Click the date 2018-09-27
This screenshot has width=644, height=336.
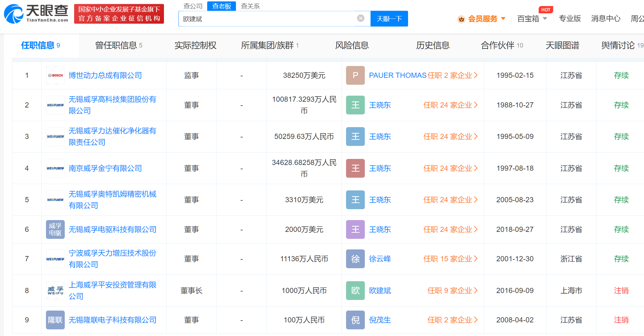(x=515, y=229)
